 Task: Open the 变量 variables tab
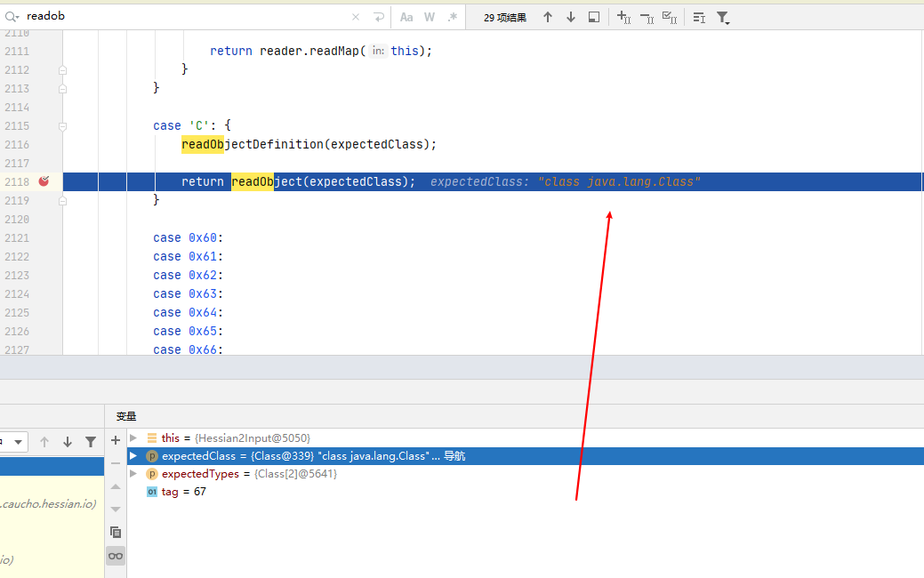(x=126, y=416)
